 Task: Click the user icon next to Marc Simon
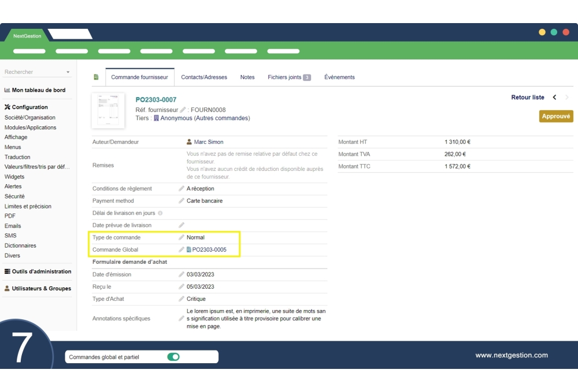(x=188, y=141)
